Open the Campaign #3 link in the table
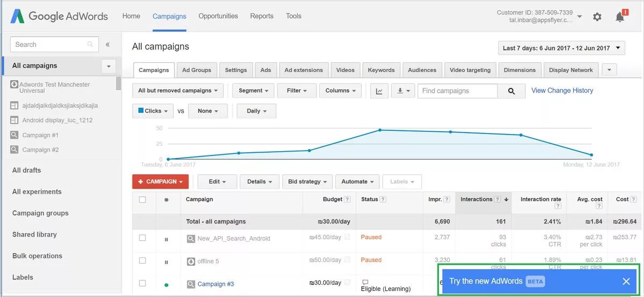This screenshot has height=297, width=644. [x=216, y=284]
